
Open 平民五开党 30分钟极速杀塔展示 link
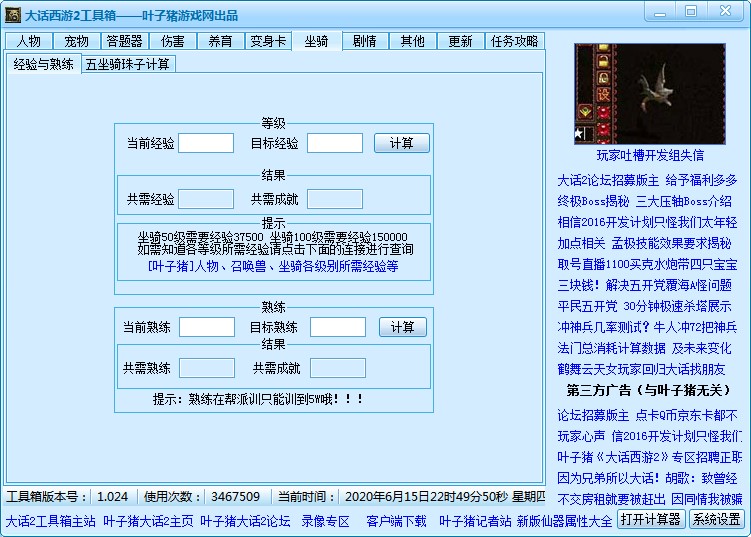[x=645, y=306]
